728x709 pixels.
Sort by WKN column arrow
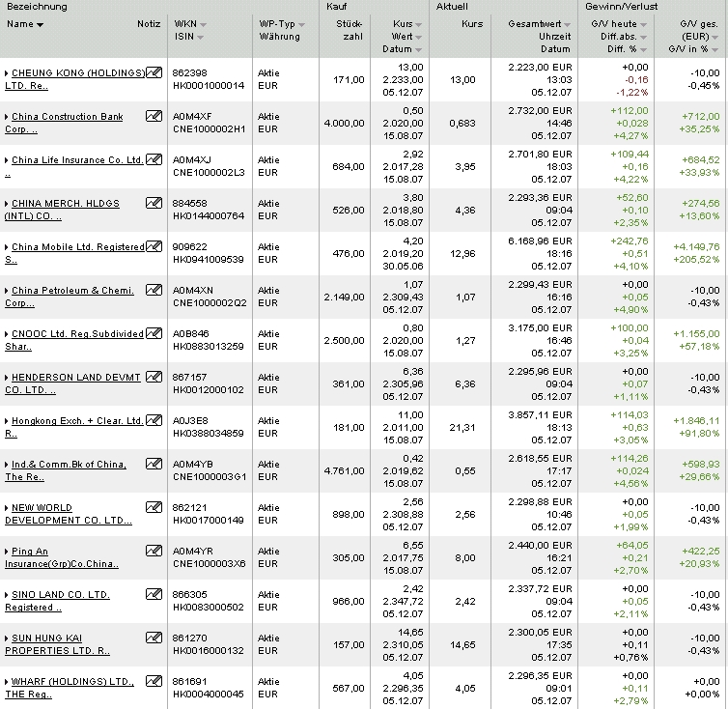point(203,24)
